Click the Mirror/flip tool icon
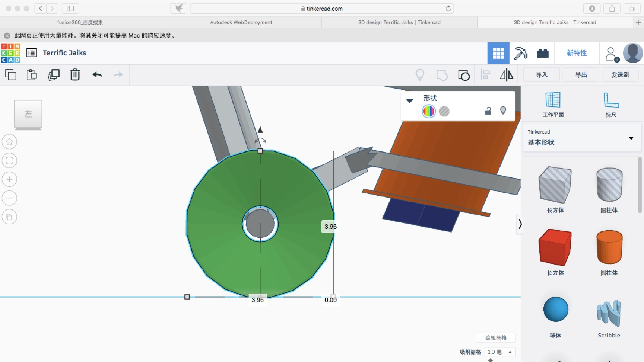Image resolution: width=644 pixels, height=362 pixels. click(x=507, y=75)
